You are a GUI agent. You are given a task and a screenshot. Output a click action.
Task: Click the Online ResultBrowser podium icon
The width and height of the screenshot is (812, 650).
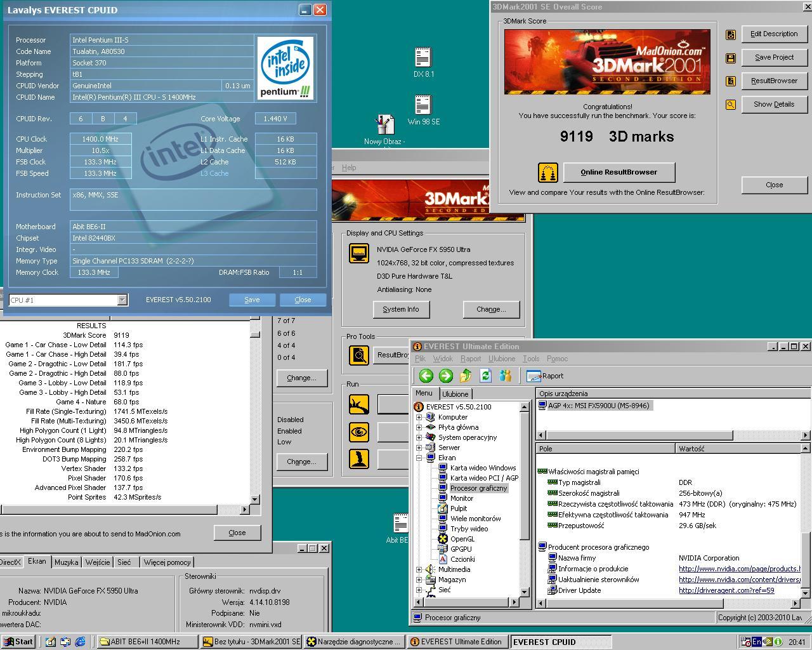pos(547,172)
